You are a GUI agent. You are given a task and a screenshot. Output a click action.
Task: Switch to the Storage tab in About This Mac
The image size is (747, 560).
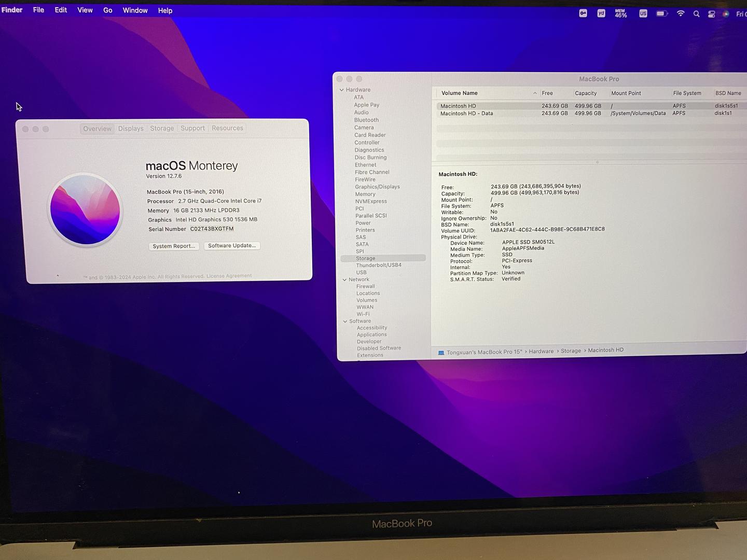[x=162, y=129]
